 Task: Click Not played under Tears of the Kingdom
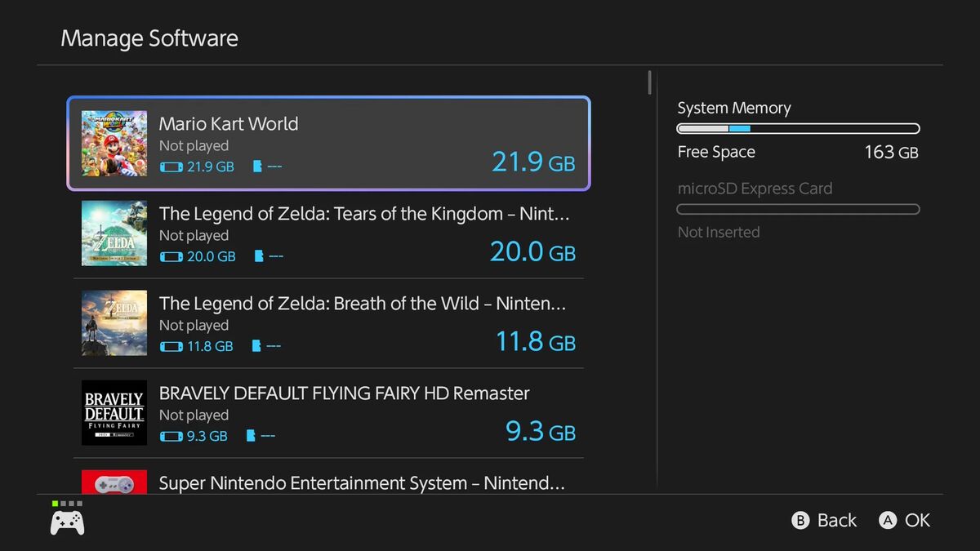(x=194, y=236)
